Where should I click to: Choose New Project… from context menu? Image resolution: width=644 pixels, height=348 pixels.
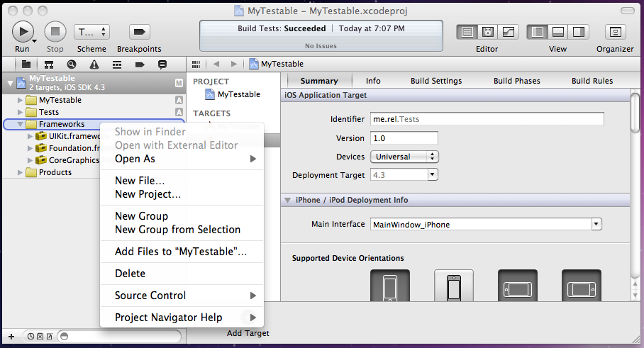182,194
